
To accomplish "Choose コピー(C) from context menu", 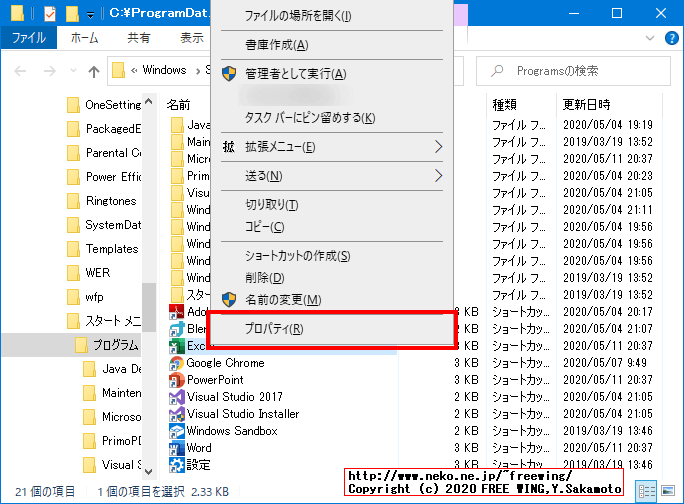I will 332,227.
